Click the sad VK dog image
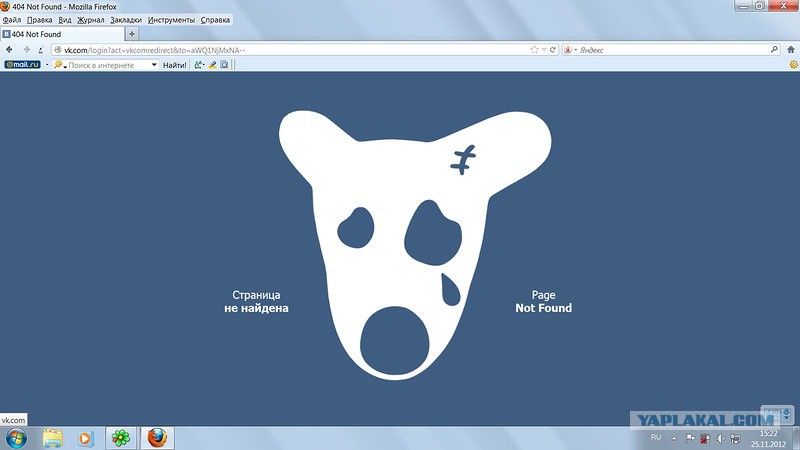 [415, 245]
